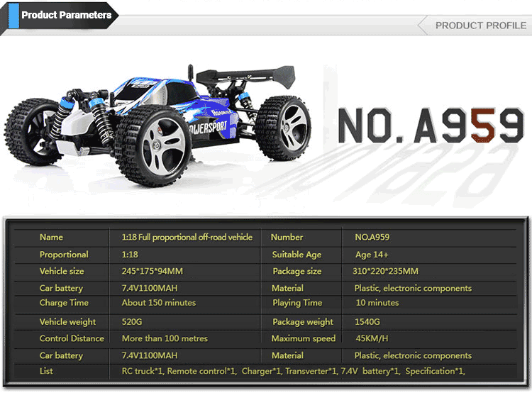Image resolution: width=532 pixels, height=400 pixels.
Task: Select the 45KM/H speed value
Action: pyautogui.click(x=372, y=338)
